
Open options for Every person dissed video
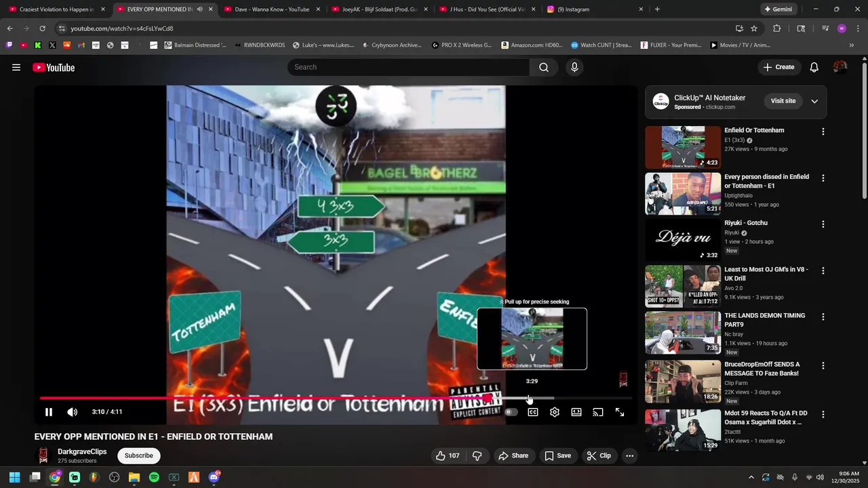click(823, 178)
